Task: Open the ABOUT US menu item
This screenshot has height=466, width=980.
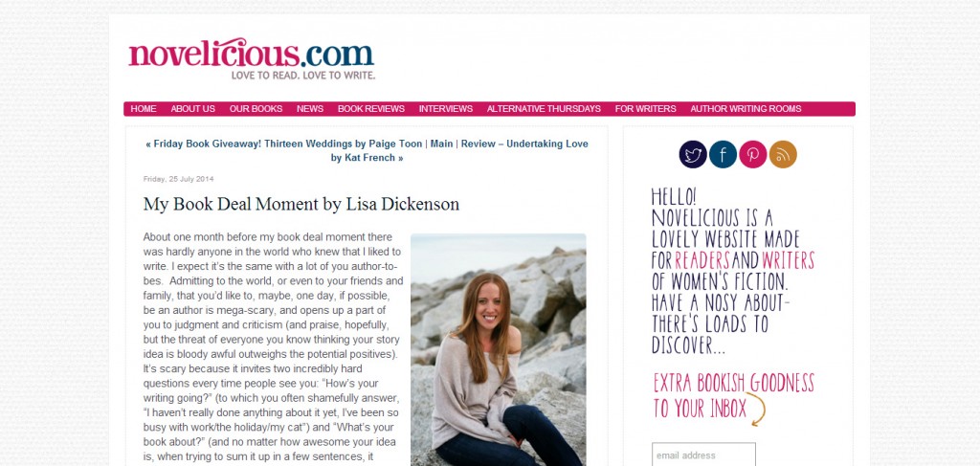Action: [192, 109]
